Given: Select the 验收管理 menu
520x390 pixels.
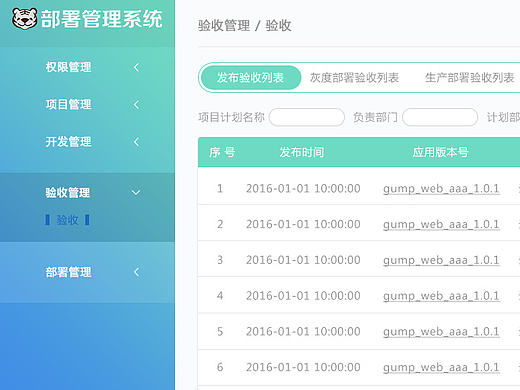Looking at the screenshot, I should point(68,193).
